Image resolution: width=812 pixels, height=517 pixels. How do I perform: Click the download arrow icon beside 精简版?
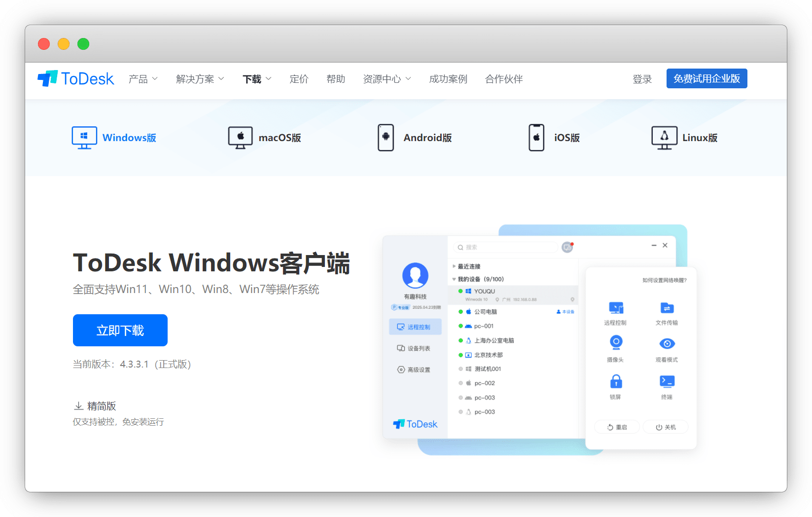pos(78,406)
